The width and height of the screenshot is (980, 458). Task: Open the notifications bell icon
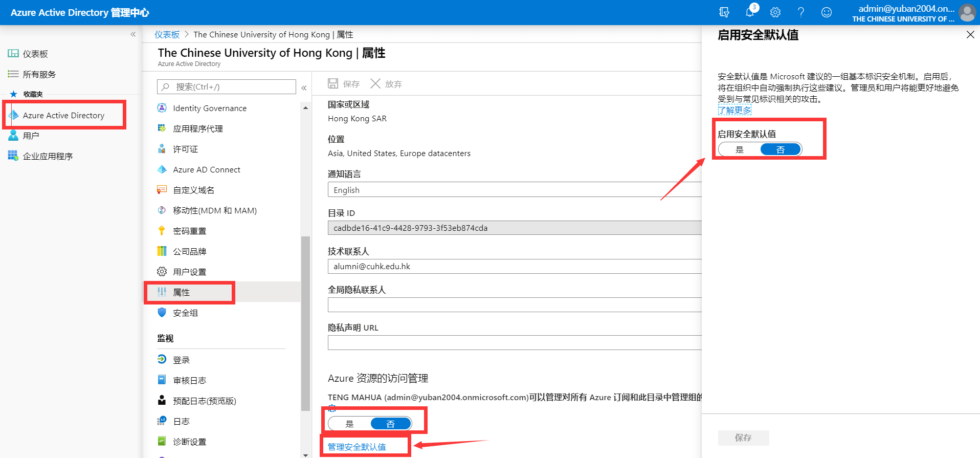[750, 12]
